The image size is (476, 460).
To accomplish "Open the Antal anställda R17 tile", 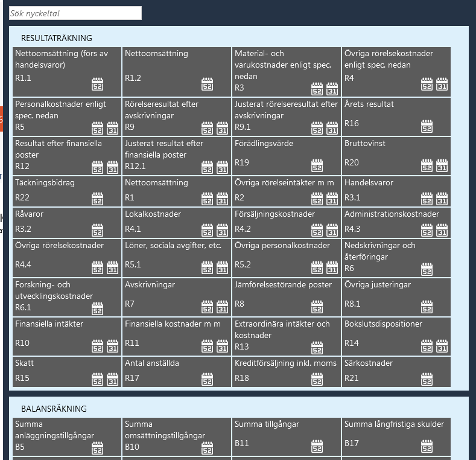I will 177,372.
